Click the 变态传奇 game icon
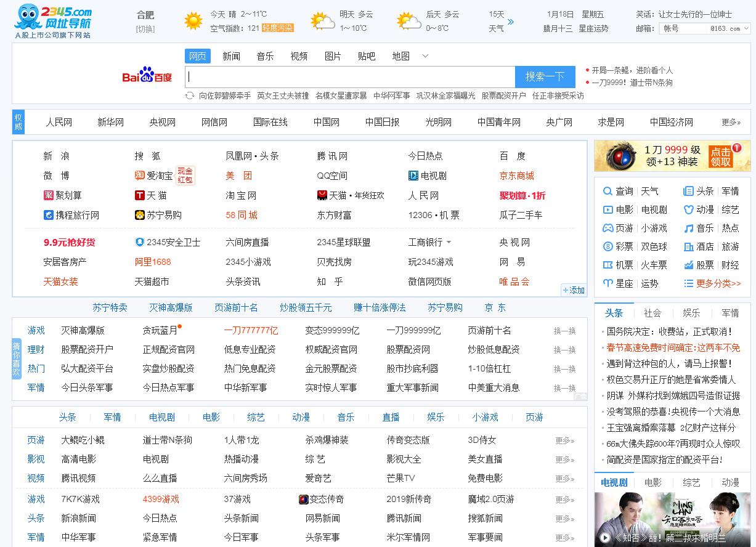This screenshot has width=756, height=547. [303, 499]
